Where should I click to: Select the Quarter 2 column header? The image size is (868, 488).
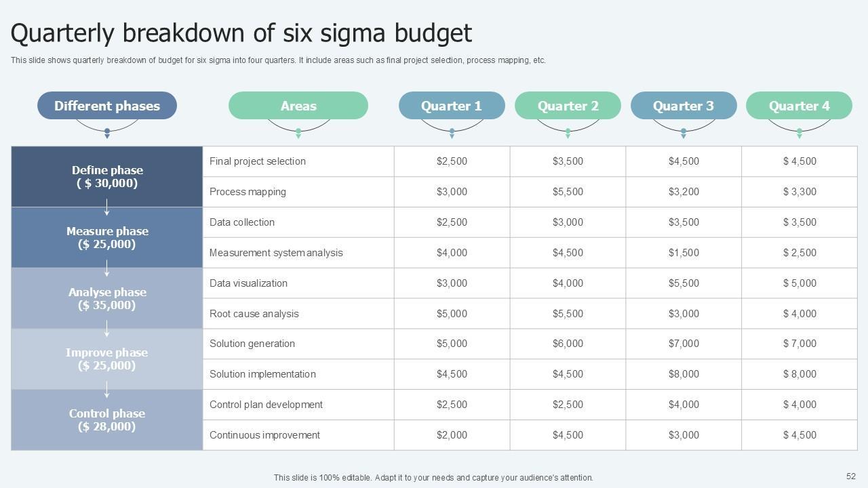568,106
